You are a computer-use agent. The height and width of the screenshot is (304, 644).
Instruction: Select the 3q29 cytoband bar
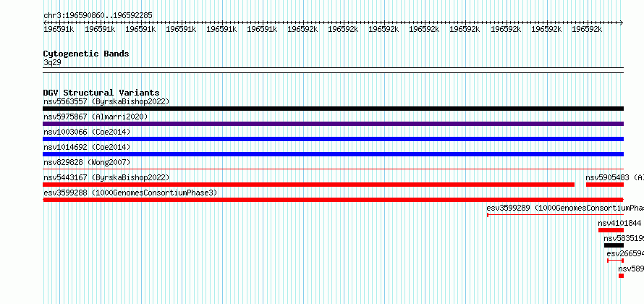coord(333,70)
